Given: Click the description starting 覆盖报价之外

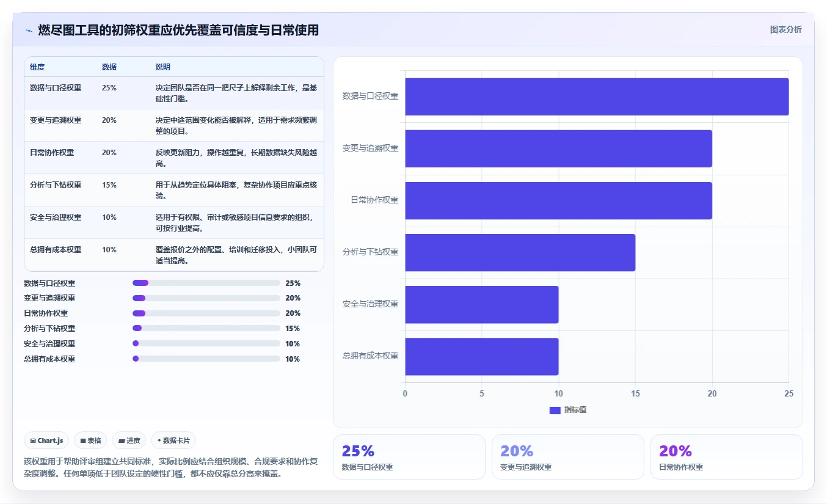Looking at the screenshot, I should [x=236, y=255].
